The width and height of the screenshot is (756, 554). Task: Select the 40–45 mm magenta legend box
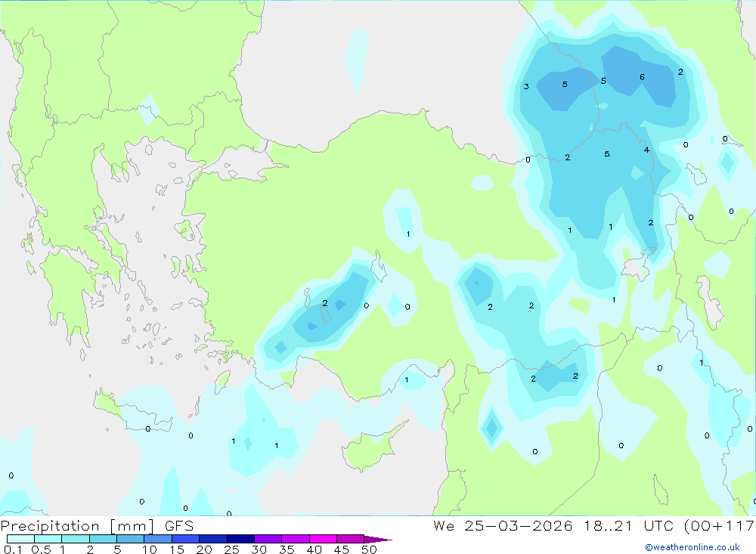[323, 539]
